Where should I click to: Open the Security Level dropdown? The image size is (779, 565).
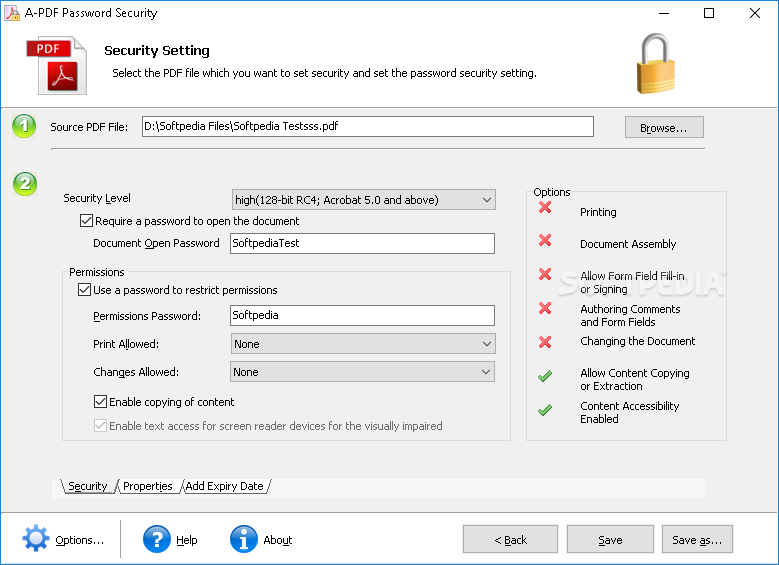pyautogui.click(x=363, y=200)
